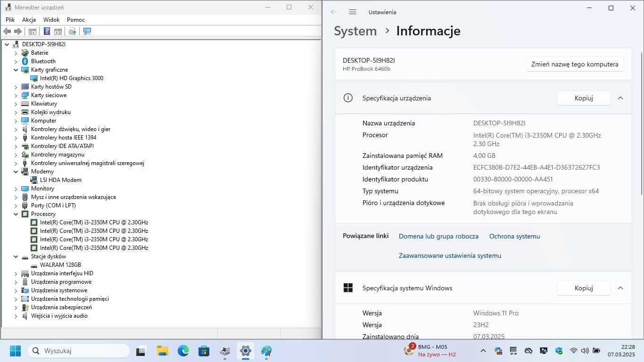Open Zaawansowane ustawienia systemu link
Viewport: 644px width, 362px height.
[450, 255]
